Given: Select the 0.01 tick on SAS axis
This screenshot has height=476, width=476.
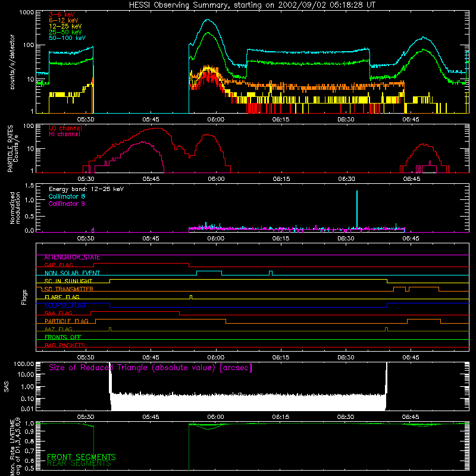Looking at the screenshot, I should point(27,409).
